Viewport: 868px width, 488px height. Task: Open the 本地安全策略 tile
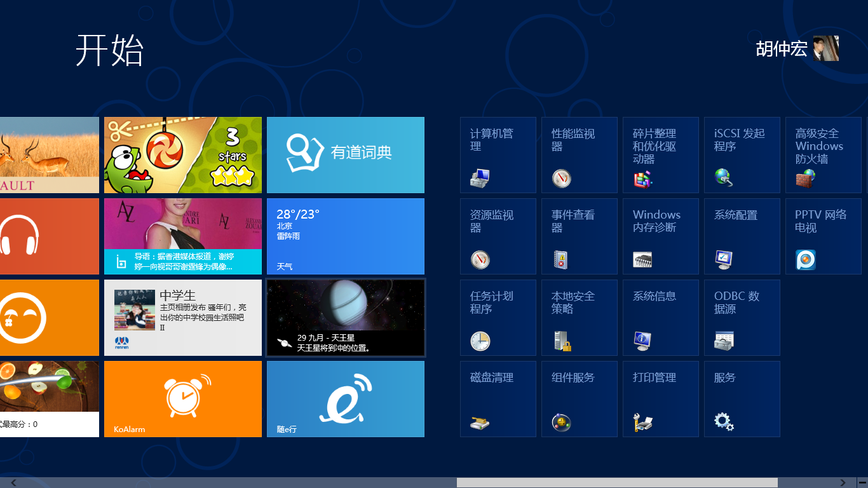(580, 318)
